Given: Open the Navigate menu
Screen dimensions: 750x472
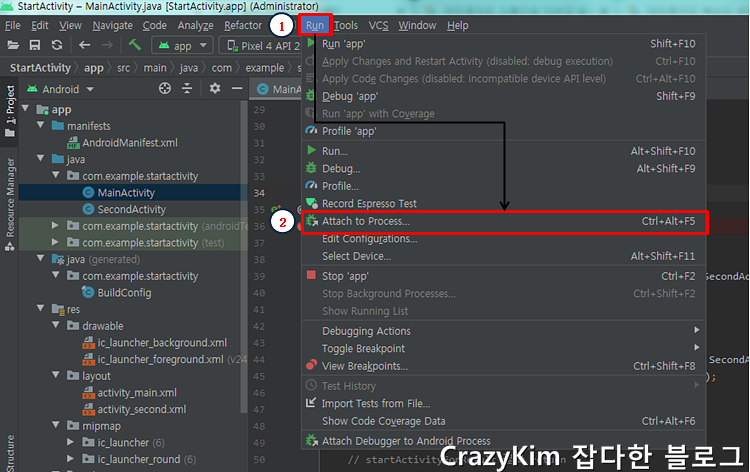Looking at the screenshot, I should tap(112, 25).
